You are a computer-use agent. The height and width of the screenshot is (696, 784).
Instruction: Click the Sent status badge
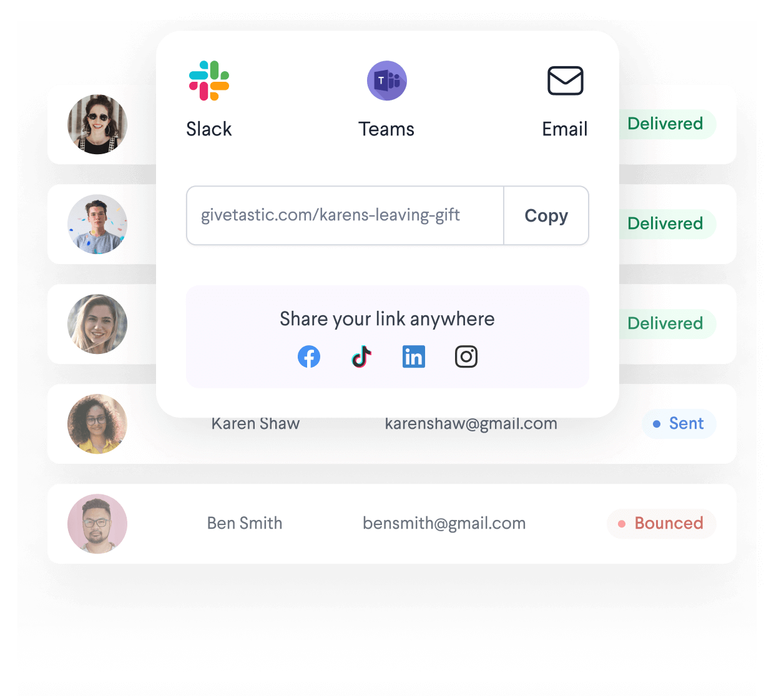coord(679,424)
